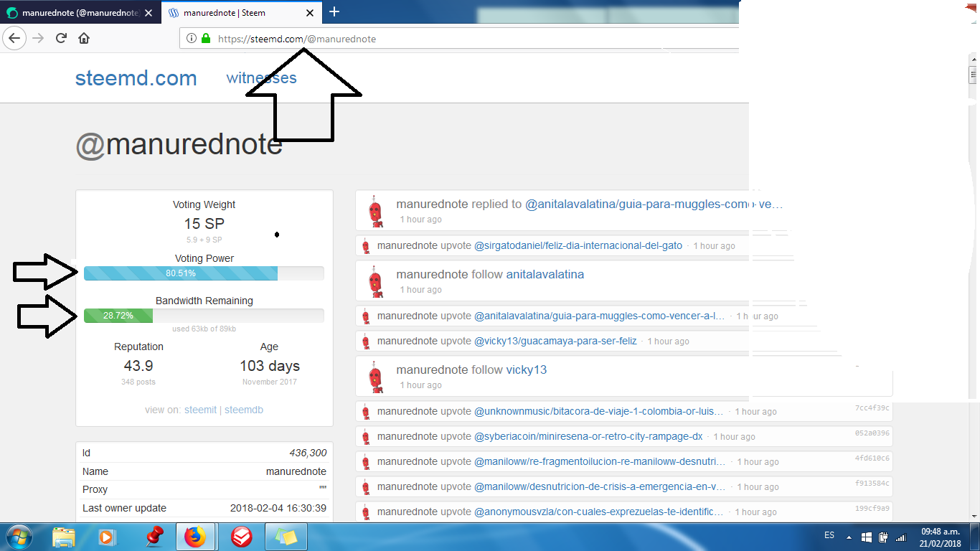Screen dimensions: 980x551
Task: Click the browser forward arrow
Action: click(39, 38)
